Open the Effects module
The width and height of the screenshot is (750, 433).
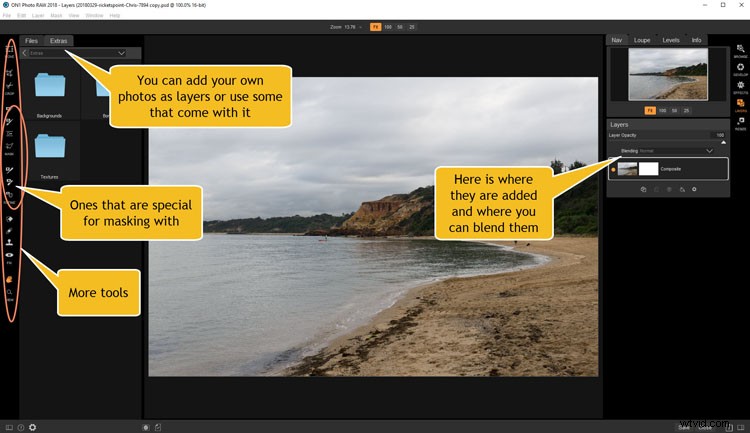(x=740, y=87)
